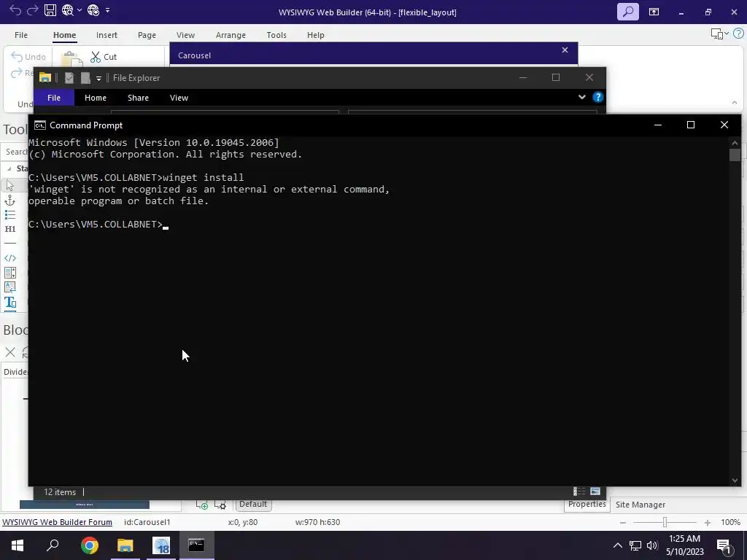Click the manage breakpoints gear icon
Image resolution: width=747 pixels, height=560 pixels.
220,505
